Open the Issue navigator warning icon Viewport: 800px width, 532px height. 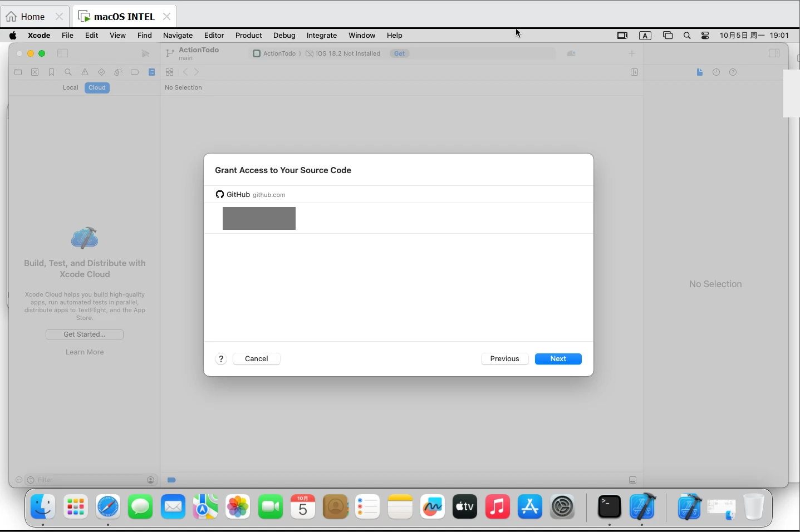coord(85,72)
